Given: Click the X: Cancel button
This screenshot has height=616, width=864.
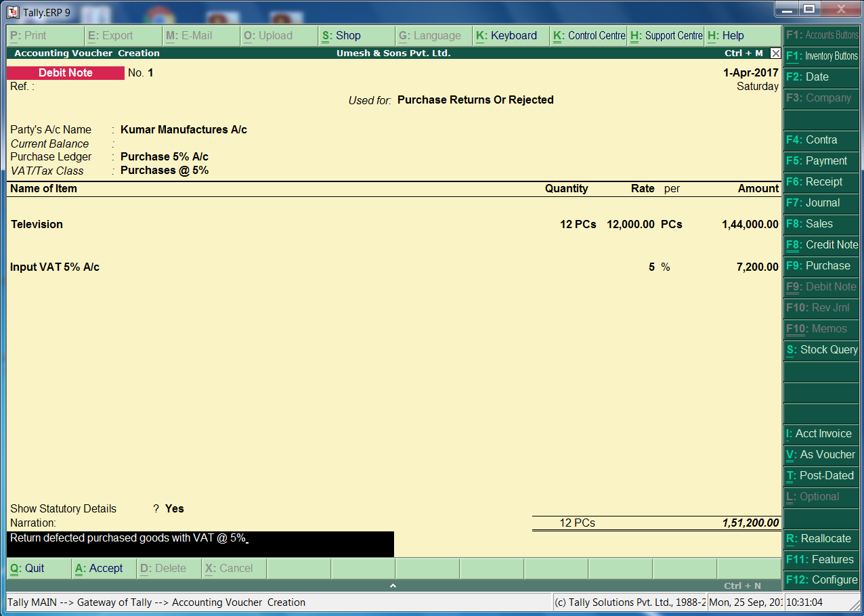Looking at the screenshot, I should click(234, 569).
